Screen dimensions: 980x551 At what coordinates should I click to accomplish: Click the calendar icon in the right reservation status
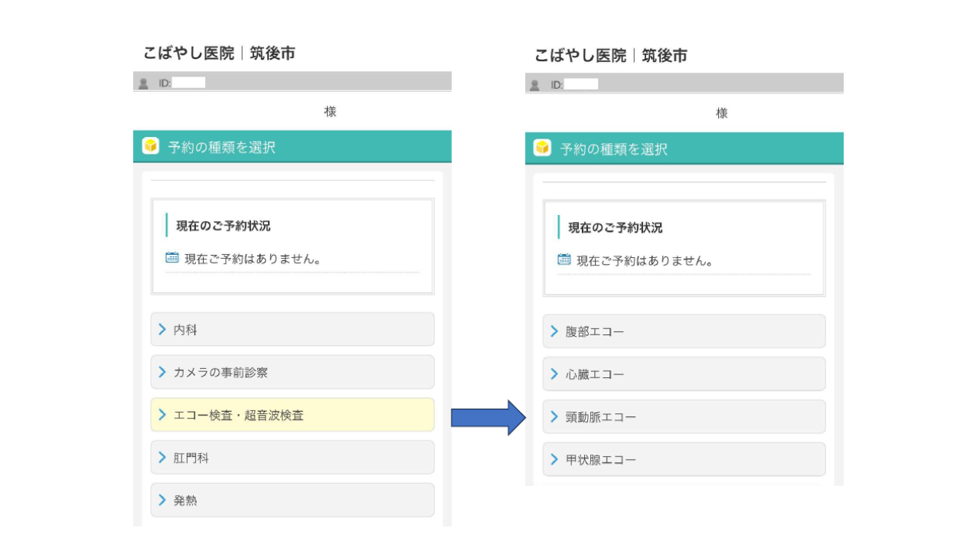click(564, 260)
